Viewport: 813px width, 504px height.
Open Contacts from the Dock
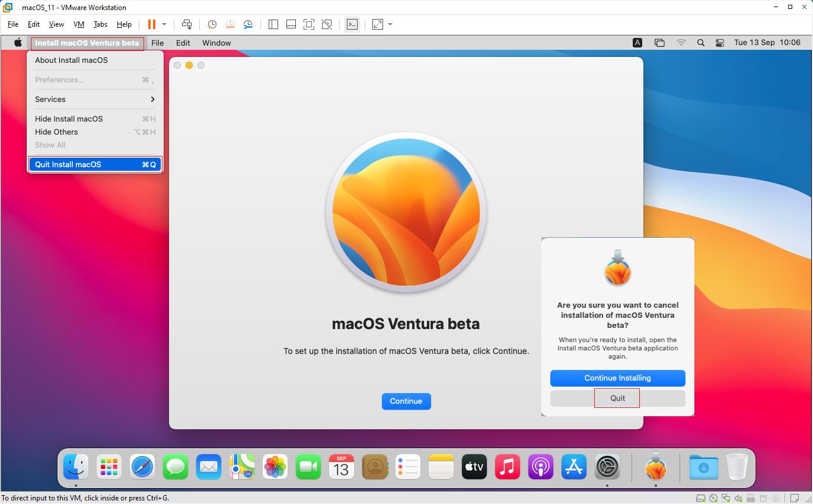coord(375,467)
